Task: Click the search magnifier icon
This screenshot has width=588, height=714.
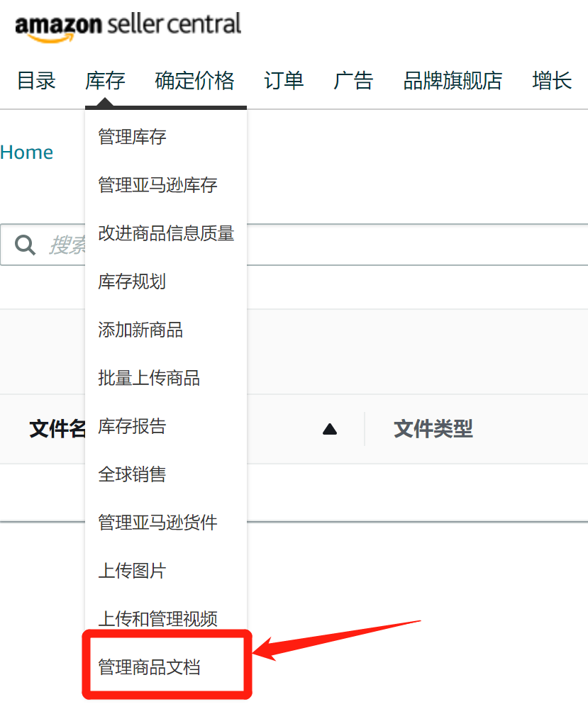Action: click(25, 245)
